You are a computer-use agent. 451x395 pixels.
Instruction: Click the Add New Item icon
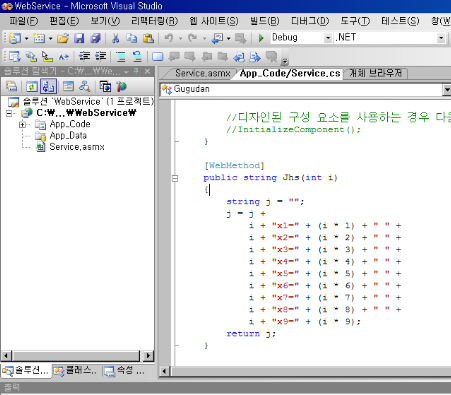tap(39, 38)
